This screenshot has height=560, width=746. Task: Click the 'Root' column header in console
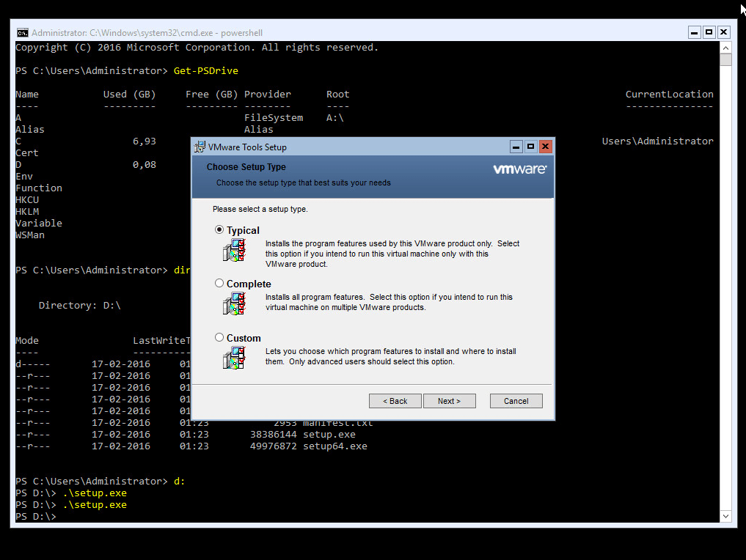point(338,94)
